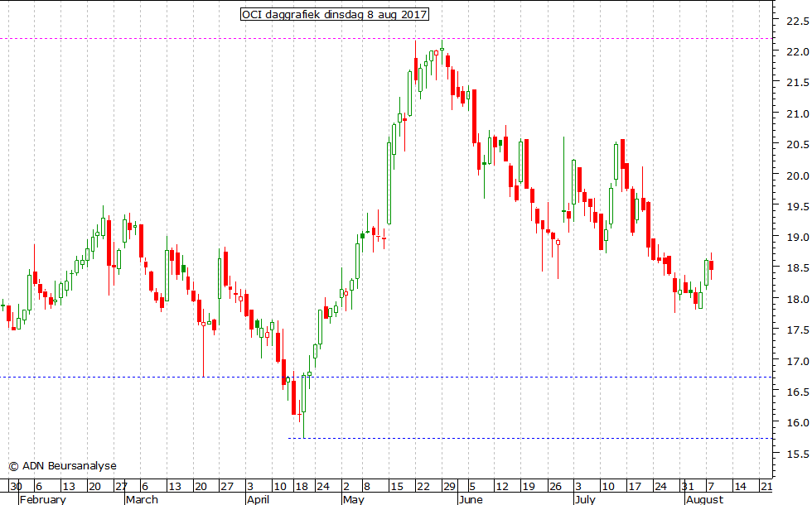The height and width of the screenshot is (505, 812).
Task: Pick the date label 19 in June
Action: tap(529, 487)
